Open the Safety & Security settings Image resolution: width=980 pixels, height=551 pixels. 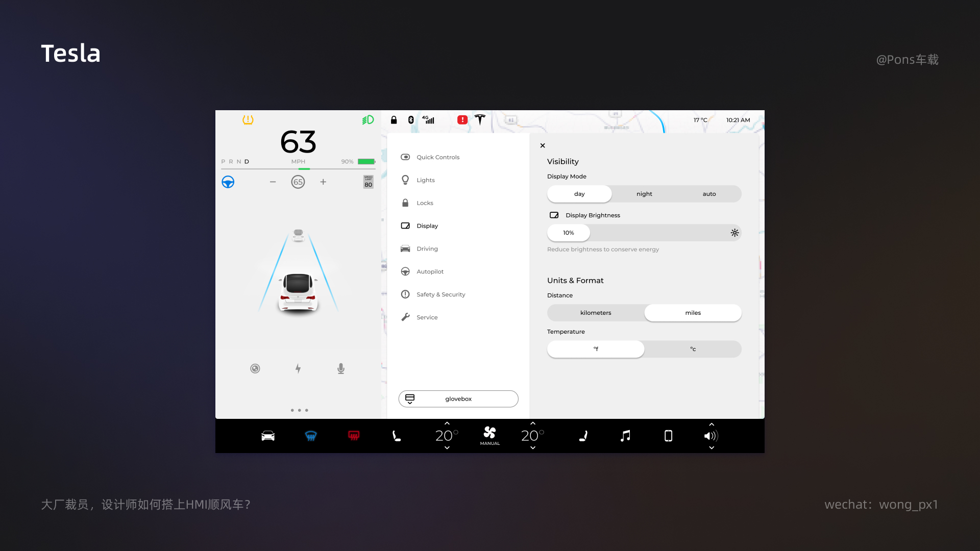click(440, 294)
